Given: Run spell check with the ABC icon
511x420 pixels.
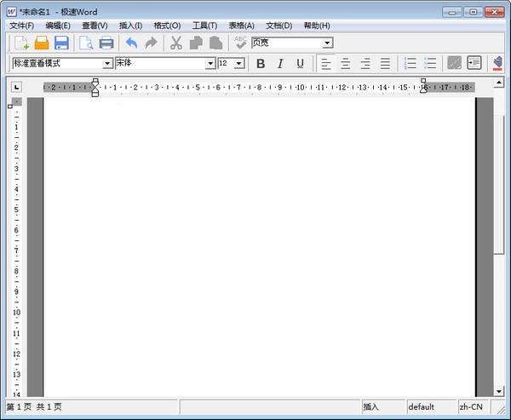Looking at the screenshot, I should (241, 43).
